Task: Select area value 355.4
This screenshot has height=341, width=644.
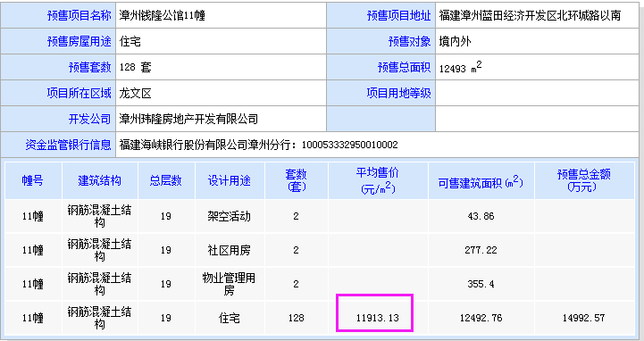Action: tap(481, 284)
